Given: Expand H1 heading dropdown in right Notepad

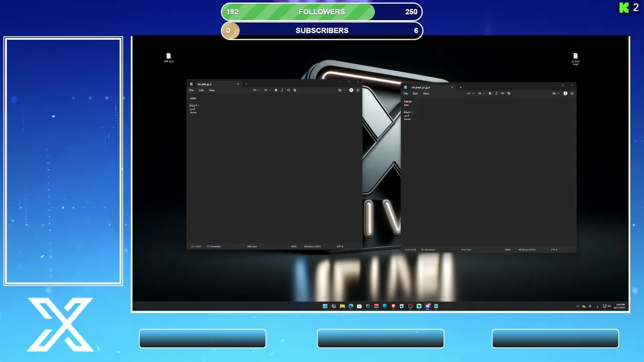Looking at the screenshot, I should coord(470,93).
